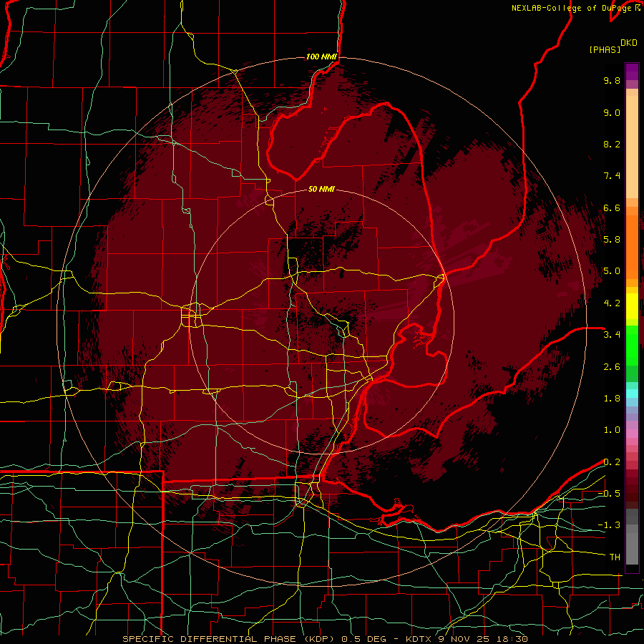
Task: Click the "50 NMI" range ring label
Action: (x=321, y=189)
